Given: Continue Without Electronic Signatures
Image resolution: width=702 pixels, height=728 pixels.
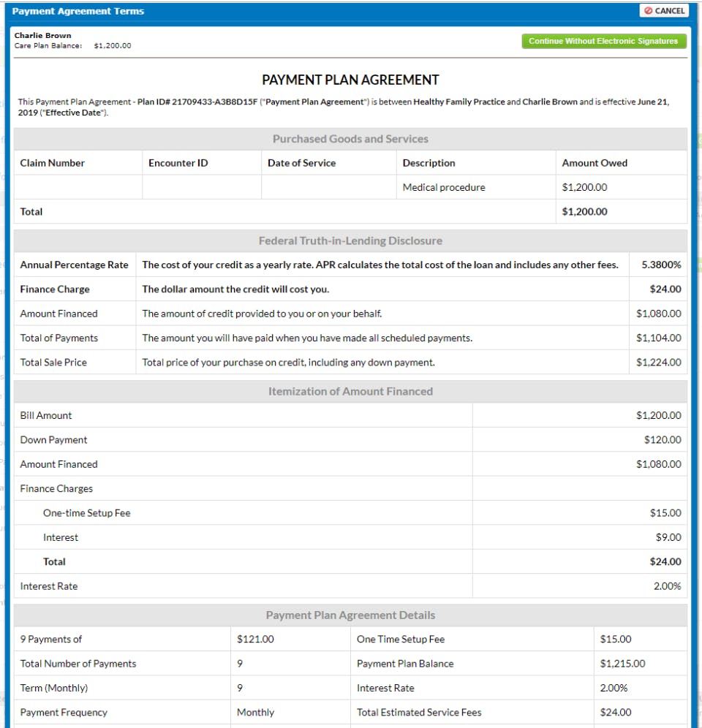Looking at the screenshot, I should (x=603, y=41).
